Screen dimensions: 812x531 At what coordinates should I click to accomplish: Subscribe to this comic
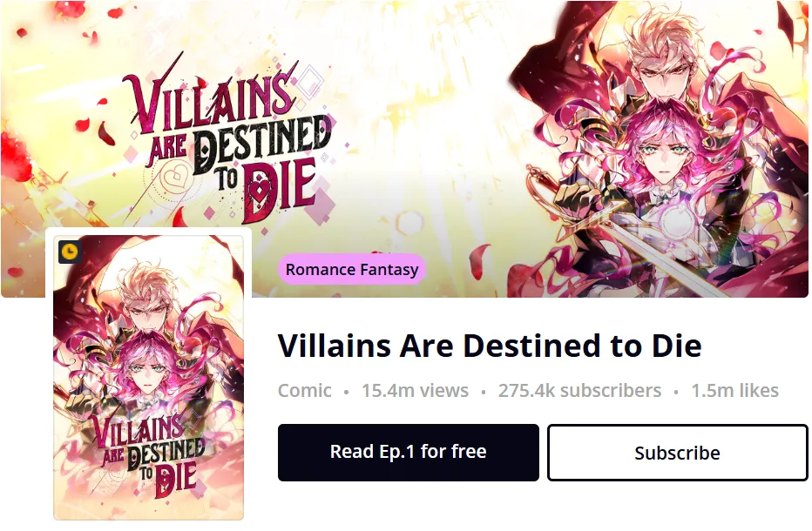point(677,453)
